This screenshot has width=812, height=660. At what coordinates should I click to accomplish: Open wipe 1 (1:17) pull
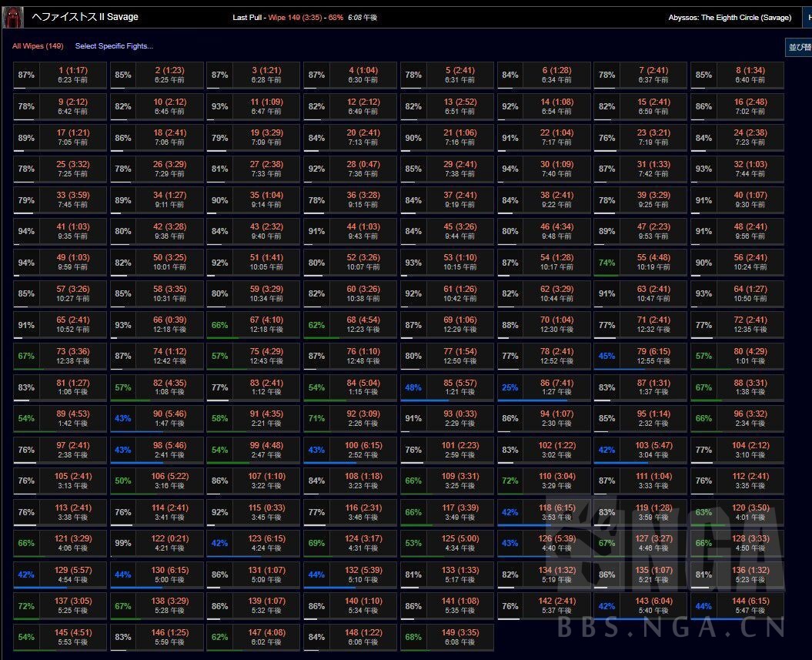click(72, 75)
